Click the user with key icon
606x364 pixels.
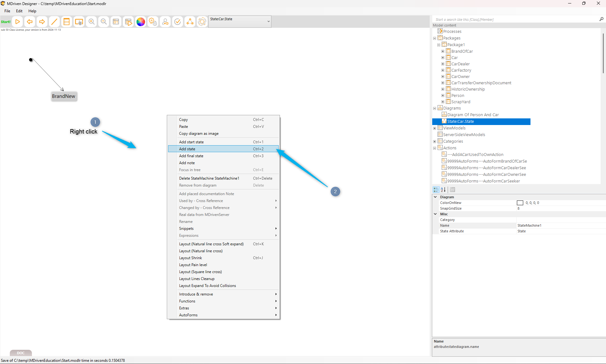165,22
